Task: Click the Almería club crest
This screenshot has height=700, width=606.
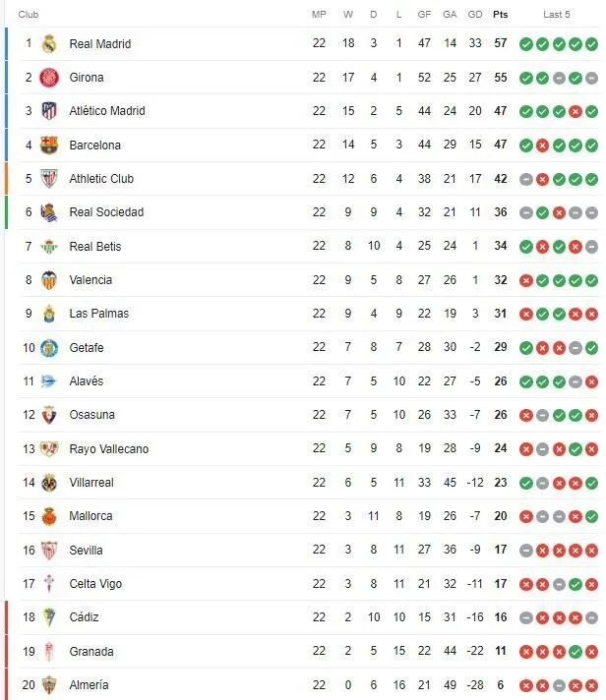Action: pos(49,685)
